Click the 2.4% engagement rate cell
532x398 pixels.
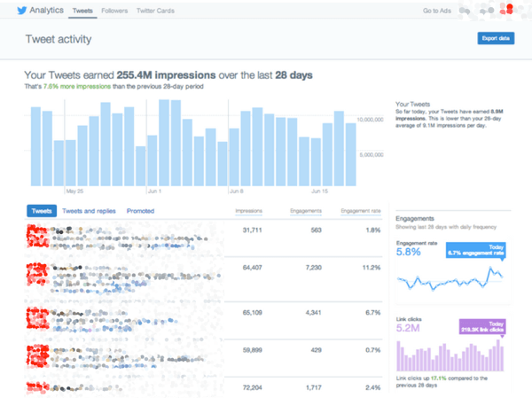click(x=373, y=387)
